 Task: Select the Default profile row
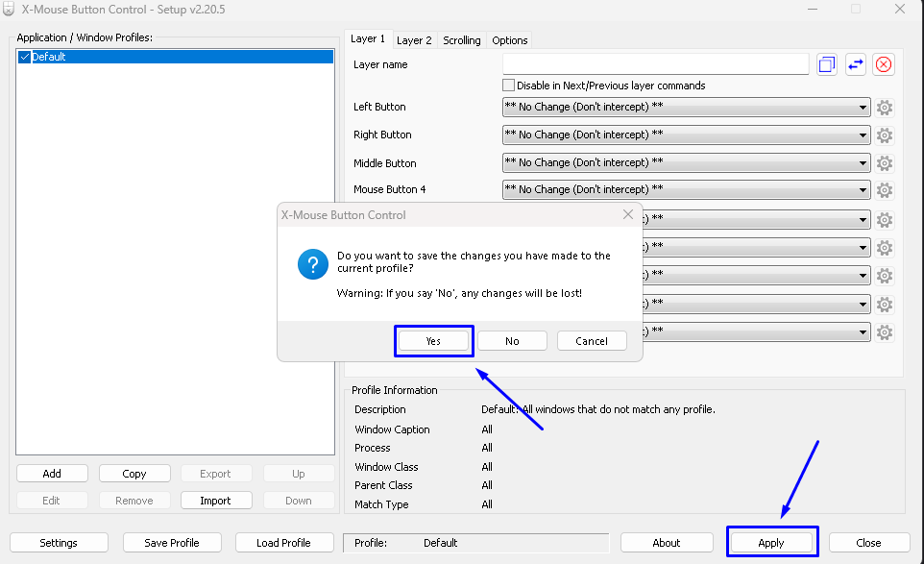(176, 57)
